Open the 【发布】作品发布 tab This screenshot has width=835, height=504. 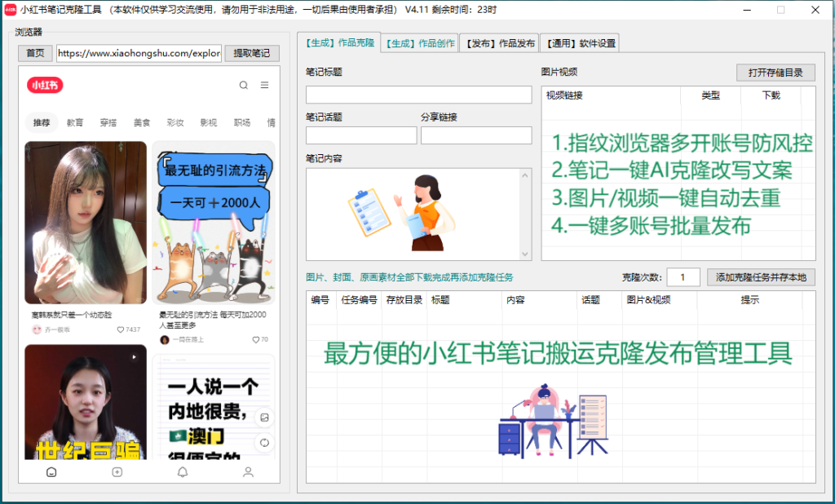(x=499, y=43)
